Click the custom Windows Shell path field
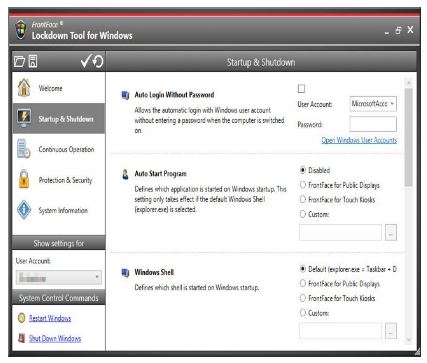This screenshot has width=427, height=363. click(340, 331)
